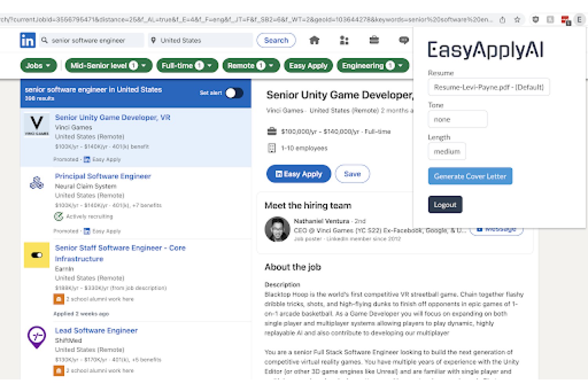Toggle the Set alert switch
The width and height of the screenshot is (588, 392).
234,93
